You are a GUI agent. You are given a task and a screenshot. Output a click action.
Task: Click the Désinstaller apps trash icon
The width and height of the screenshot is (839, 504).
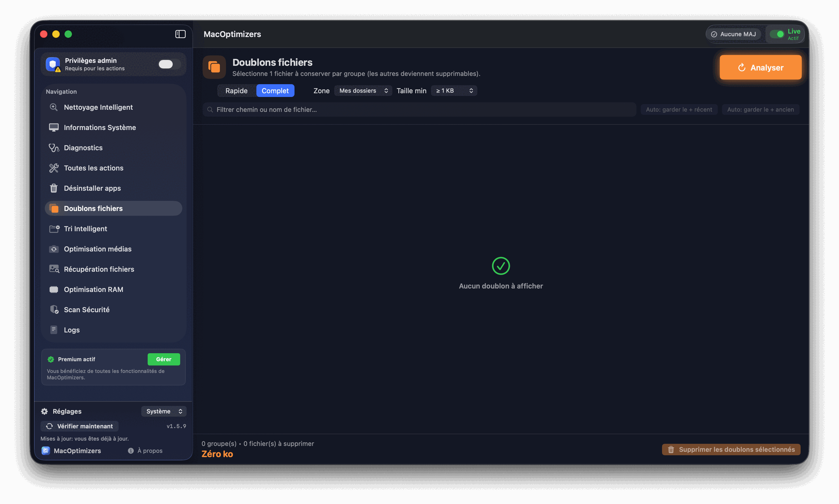tap(54, 188)
